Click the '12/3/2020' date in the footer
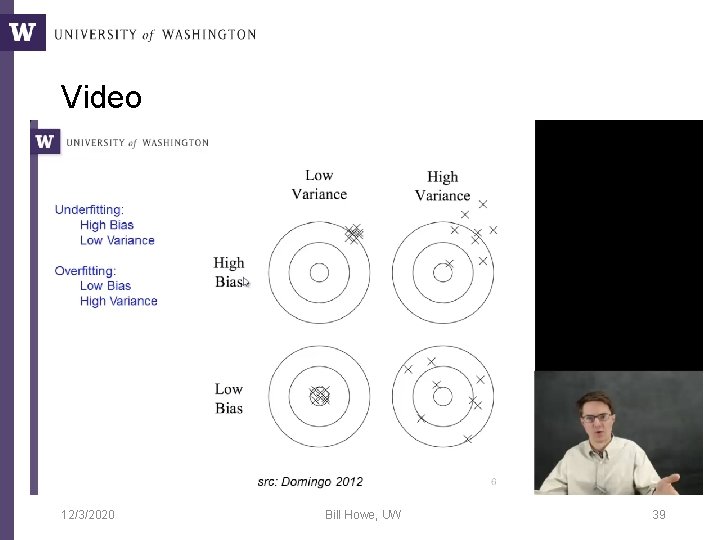 click(x=88, y=515)
